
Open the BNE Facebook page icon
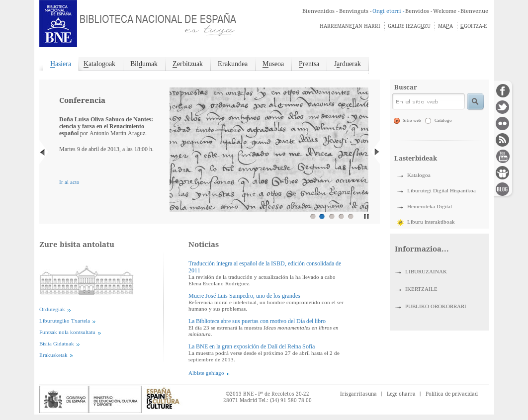click(503, 91)
